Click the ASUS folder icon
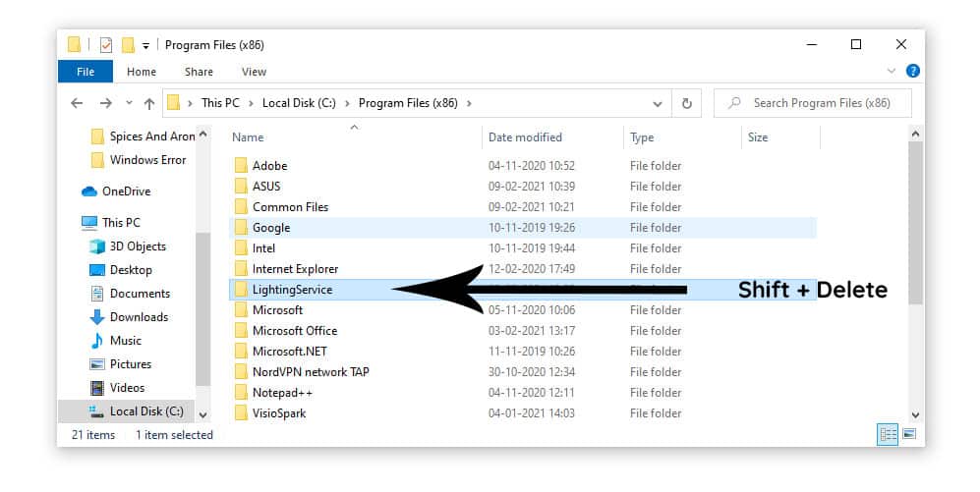Viewport: 980px width, 492px height. tap(241, 186)
